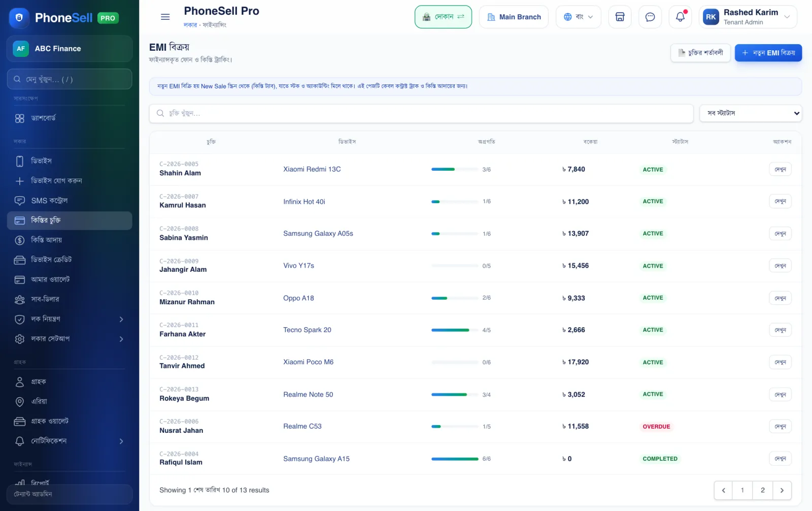Select the highlighted installment contract menu item
This screenshot has width=812, height=511.
point(70,220)
